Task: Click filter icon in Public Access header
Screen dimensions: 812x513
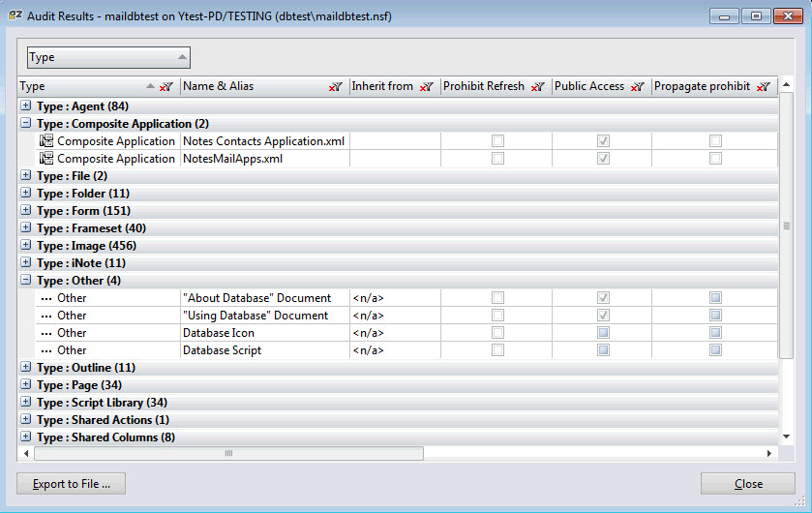Action: tap(638, 87)
